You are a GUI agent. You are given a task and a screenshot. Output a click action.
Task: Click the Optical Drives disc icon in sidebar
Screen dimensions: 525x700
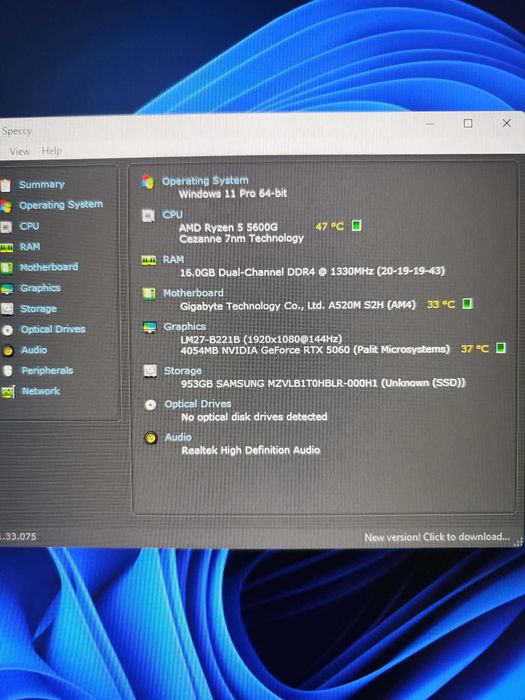point(8,330)
